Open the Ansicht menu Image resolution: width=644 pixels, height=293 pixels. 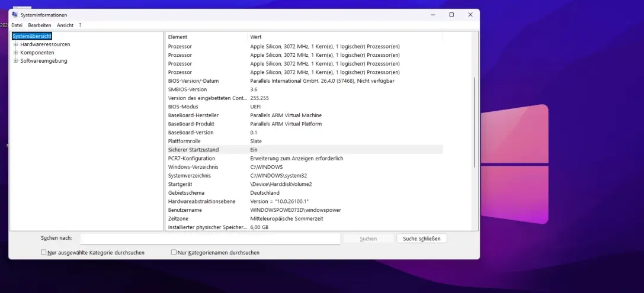(65, 25)
